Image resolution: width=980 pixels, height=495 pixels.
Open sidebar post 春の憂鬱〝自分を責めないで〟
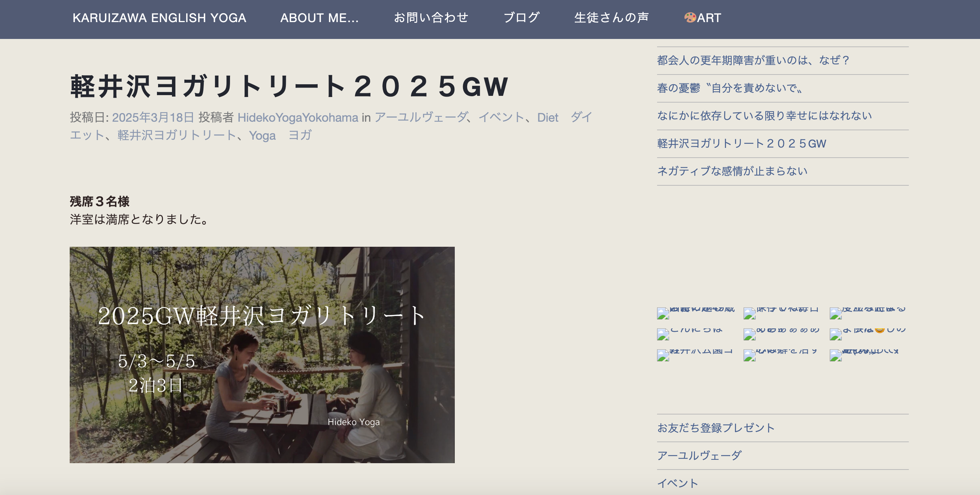point(730,88)
